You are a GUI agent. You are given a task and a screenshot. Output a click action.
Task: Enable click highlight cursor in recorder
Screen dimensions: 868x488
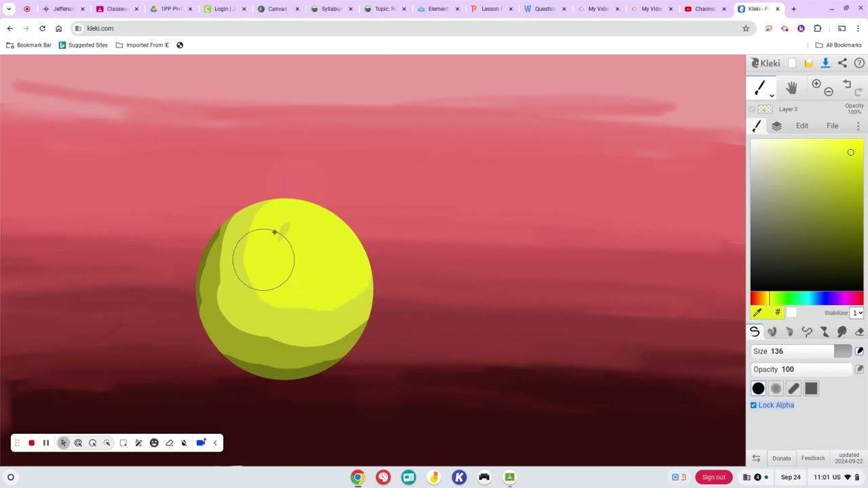79,443
